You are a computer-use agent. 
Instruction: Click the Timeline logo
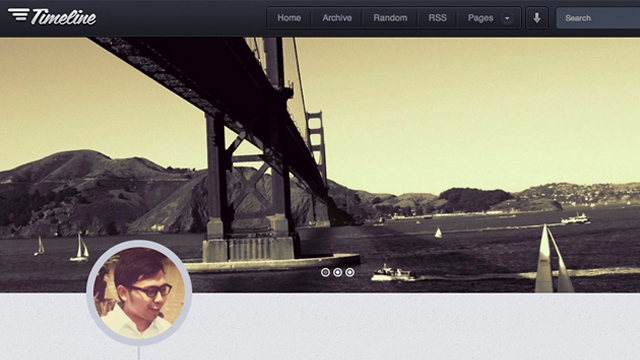click(52, 17)
